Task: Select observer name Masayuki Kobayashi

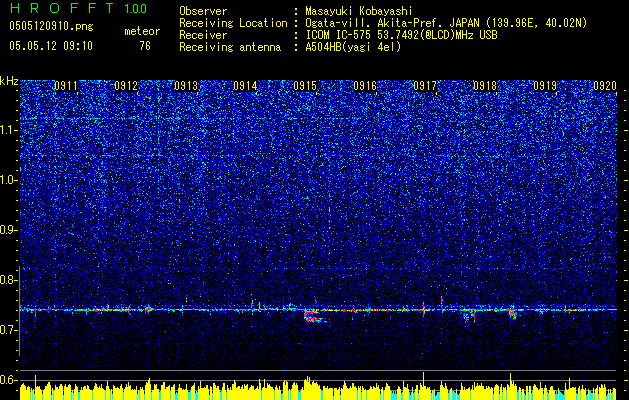Action: tap(359, 11)
